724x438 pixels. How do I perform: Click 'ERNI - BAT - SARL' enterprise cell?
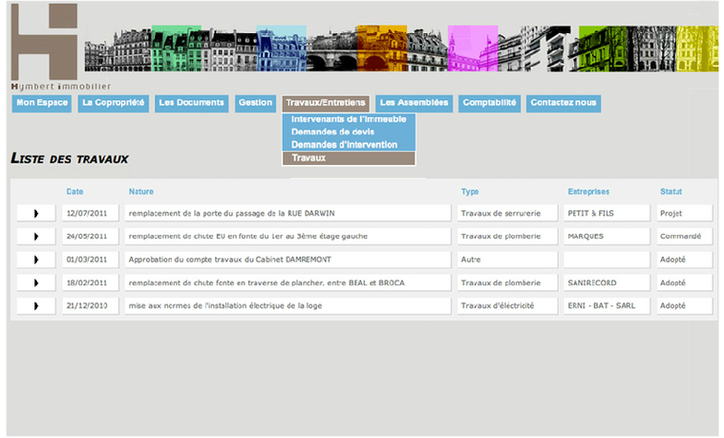click(607, 306)
